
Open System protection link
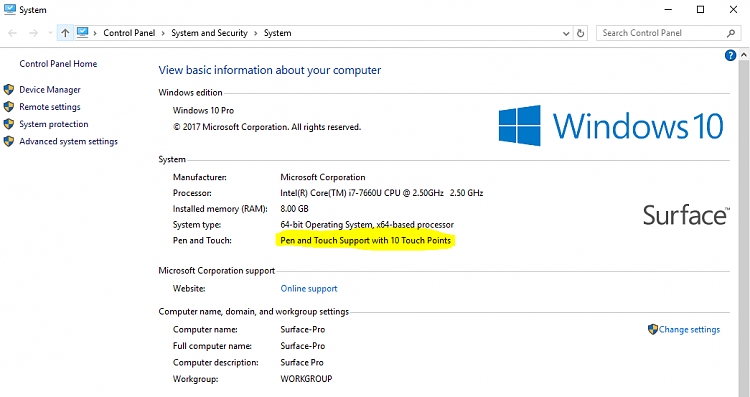point(54,124)
